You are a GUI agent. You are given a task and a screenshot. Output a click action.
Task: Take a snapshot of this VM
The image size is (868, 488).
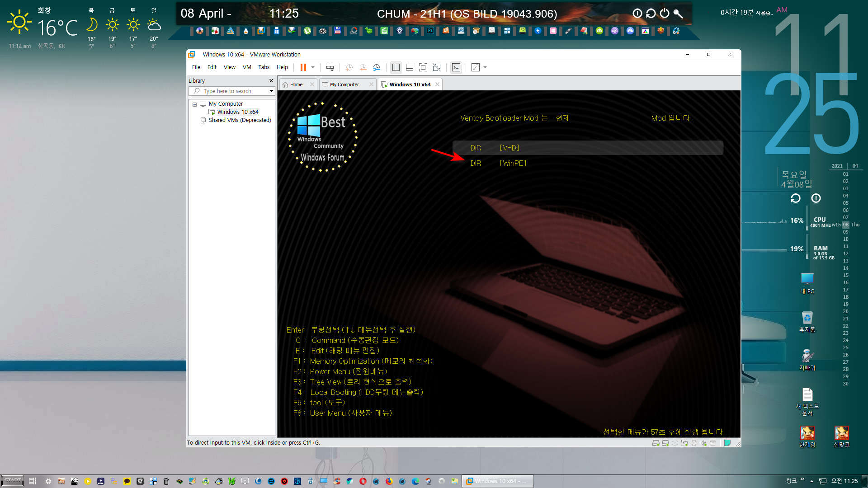click(x=349, y=67)
